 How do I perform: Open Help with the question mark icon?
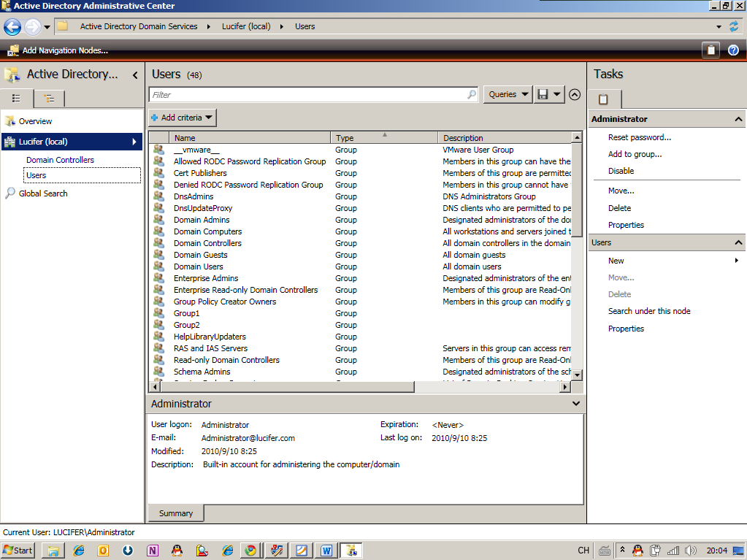733,50
